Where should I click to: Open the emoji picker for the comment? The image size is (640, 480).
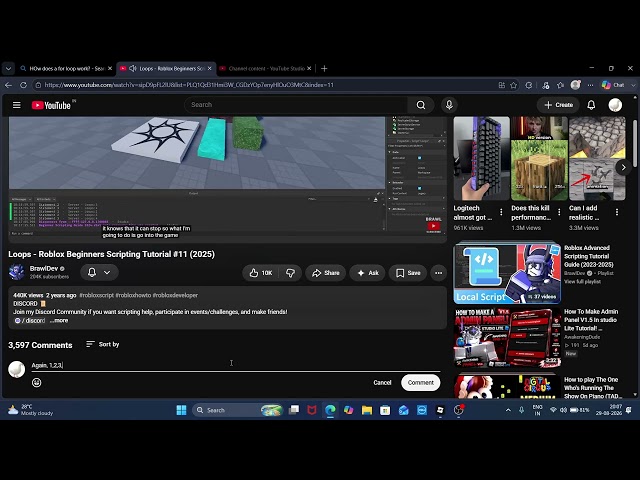point(37,382)
